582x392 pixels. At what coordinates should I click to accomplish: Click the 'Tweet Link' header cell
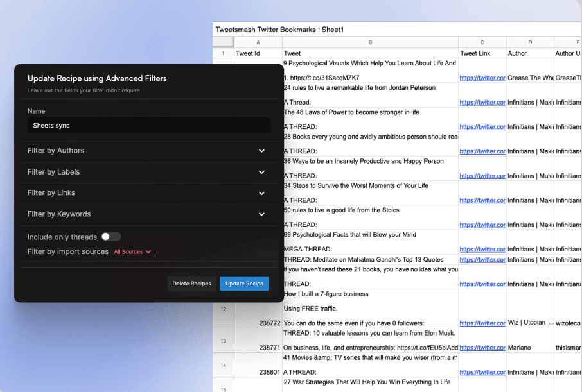tap(482, 53)
